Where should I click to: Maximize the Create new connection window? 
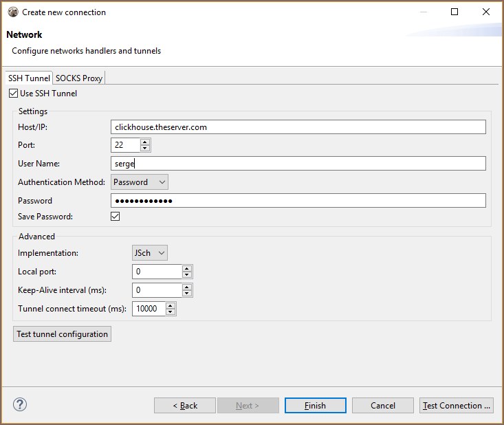pos(454,12)
